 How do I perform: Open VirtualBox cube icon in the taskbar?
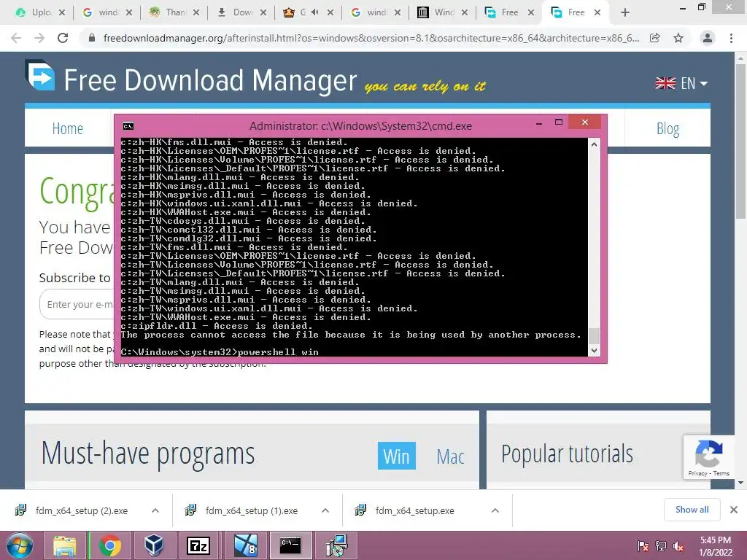pos(154,545)
